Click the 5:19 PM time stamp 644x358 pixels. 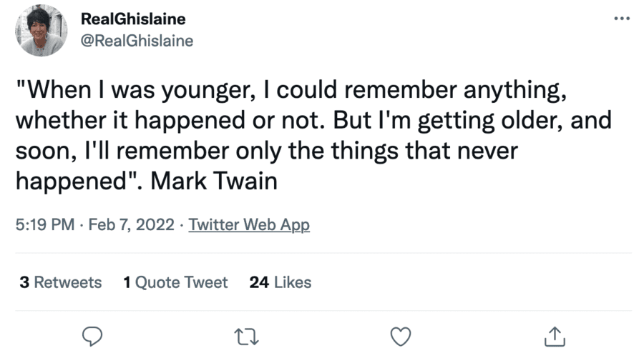[44, 225]
